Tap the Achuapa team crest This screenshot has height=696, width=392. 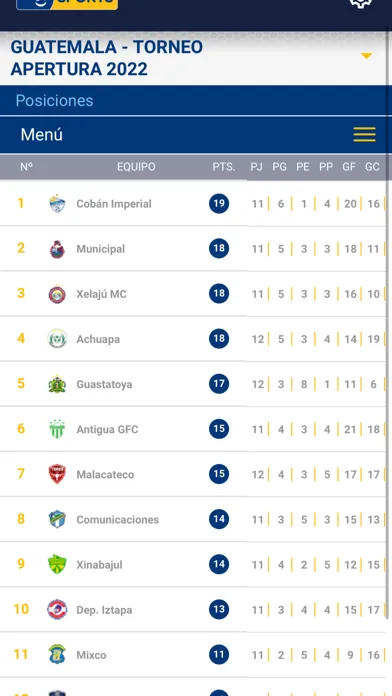(x=57, y=339)
